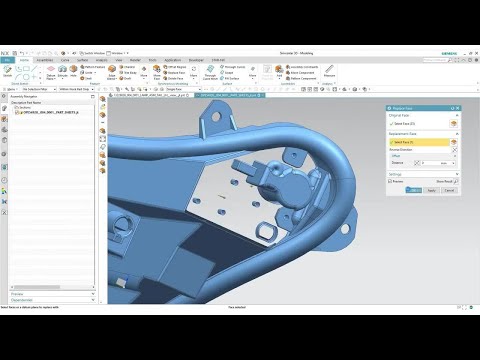Image resolution: width=480 pixels, height=360 pixels.
Task: Click the Show Result magnifier icon
Action: click(456, 182)
